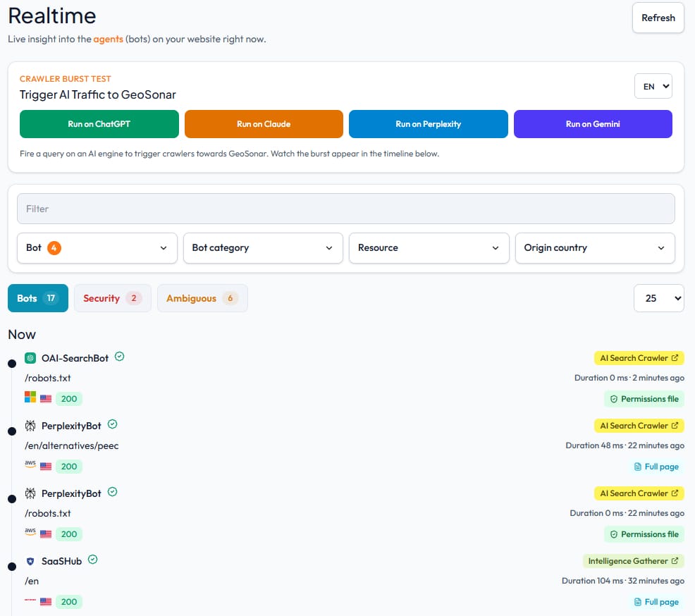Follow the orange agents link
695x616 pixels.
108,39
